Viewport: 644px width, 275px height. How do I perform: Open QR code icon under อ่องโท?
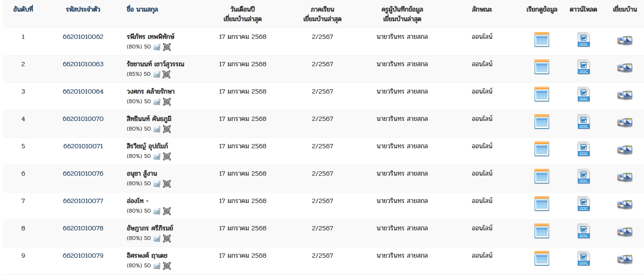coord(166,211)
